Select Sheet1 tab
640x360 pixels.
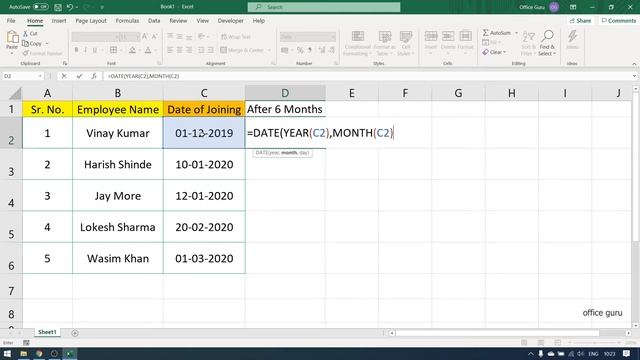(x=47, y=332)
